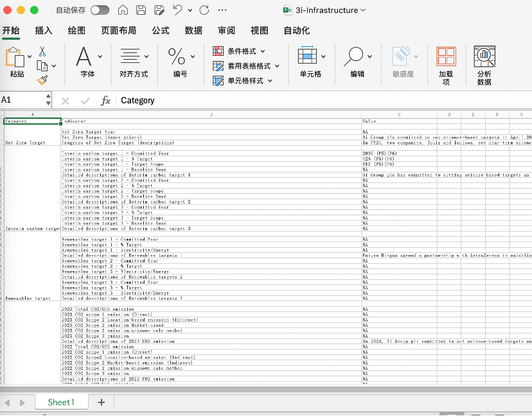Select the Sheet1 sheet tab
The height and width of the screenshot is (416, 532).
click(61, 403)
